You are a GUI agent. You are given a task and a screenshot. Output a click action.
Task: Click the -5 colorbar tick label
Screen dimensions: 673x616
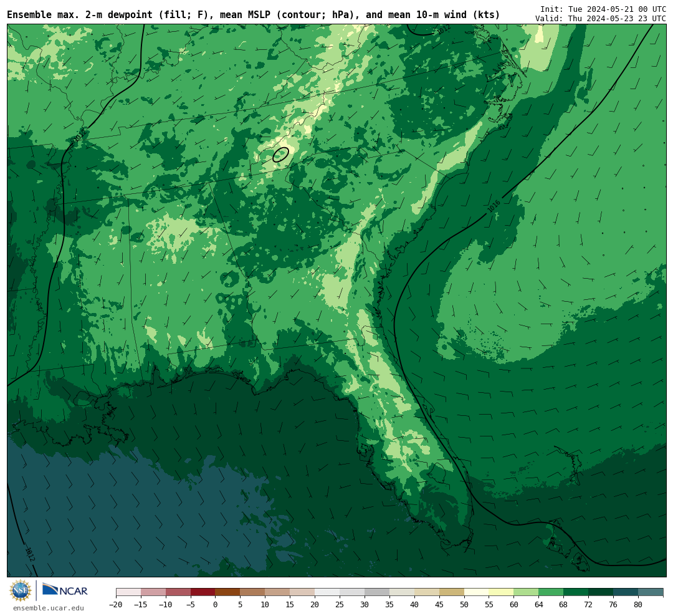[x=191, y=604]
